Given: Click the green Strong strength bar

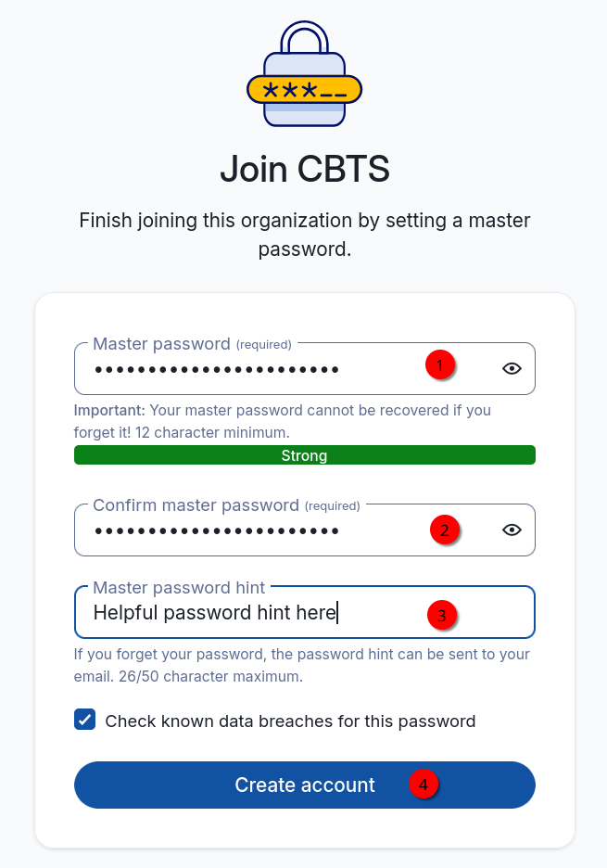Looking at the screenshot, I should click(305, 455).
